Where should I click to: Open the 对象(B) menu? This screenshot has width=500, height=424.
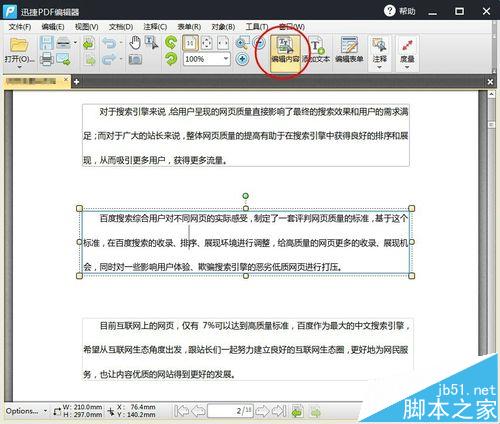[x=223, y=27]
